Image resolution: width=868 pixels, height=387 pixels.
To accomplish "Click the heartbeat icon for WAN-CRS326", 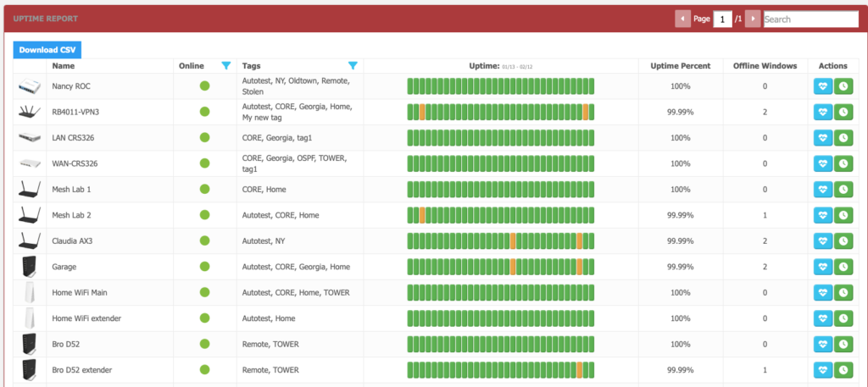I will click(x=822, y=163).
